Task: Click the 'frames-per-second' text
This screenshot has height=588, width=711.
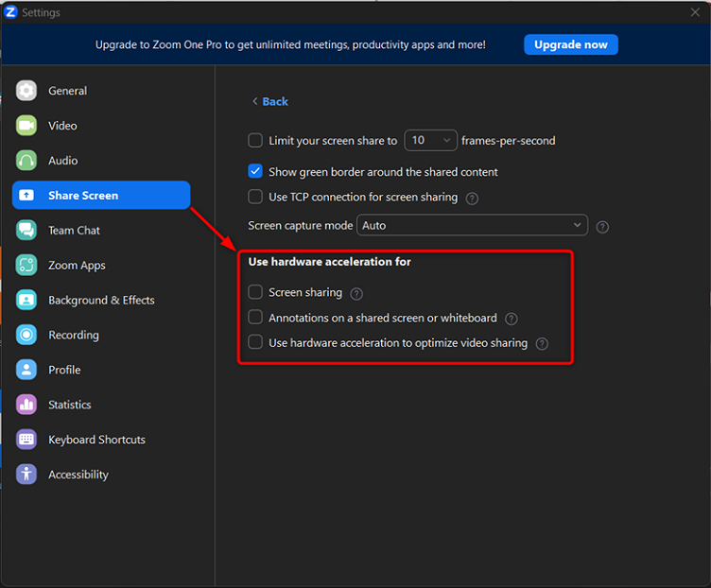Action: [x=508, y=141]
